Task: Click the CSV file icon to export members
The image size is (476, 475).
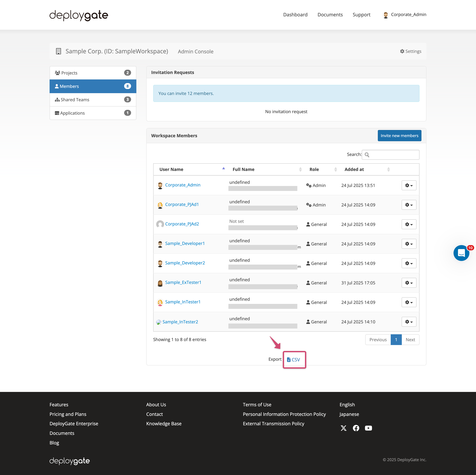Action: 289,360
